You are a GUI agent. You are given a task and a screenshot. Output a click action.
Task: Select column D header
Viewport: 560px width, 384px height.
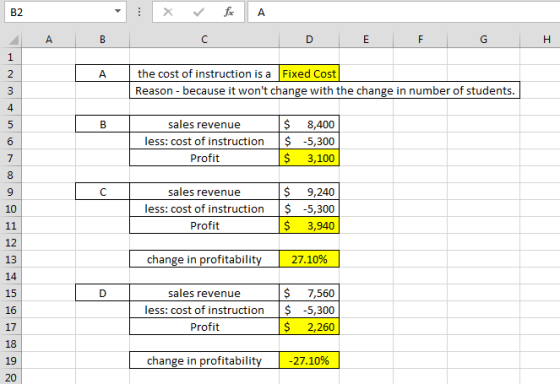coord(309,39)
